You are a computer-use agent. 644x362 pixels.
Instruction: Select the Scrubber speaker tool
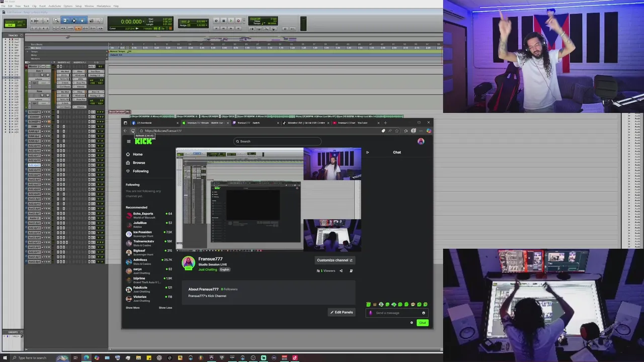click(x=92, y=20)
